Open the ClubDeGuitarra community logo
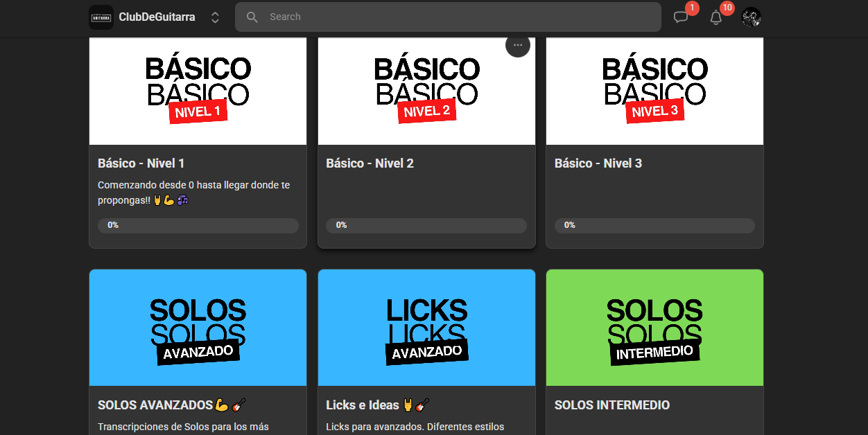 pyautogui.click(x=101, y=17)
